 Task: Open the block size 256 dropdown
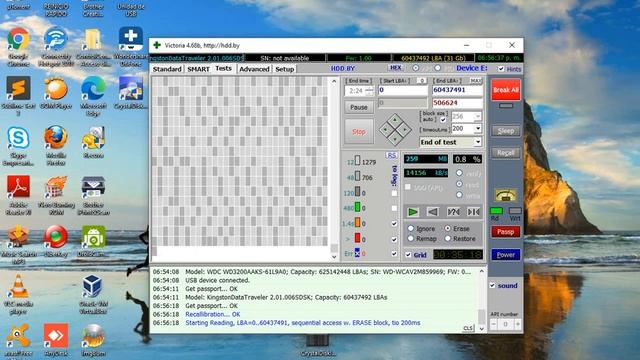pos(478,117)
